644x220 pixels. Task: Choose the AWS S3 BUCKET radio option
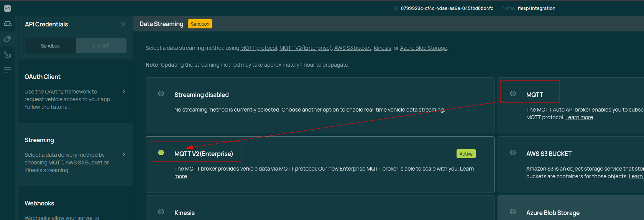coord(513,153)
